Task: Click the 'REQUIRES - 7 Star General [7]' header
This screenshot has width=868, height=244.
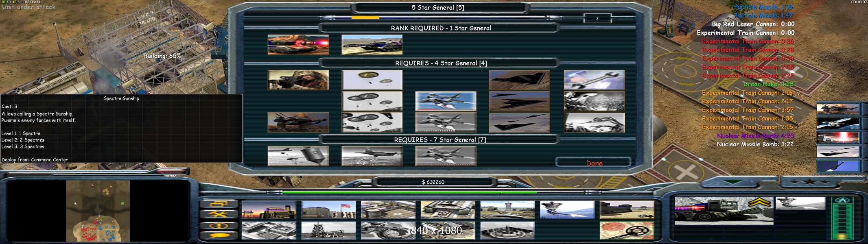Action: 440,139
